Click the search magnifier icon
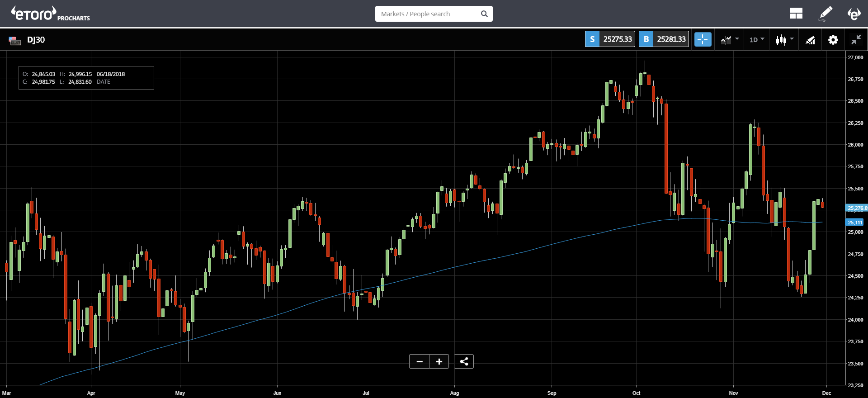 (484, 14)
